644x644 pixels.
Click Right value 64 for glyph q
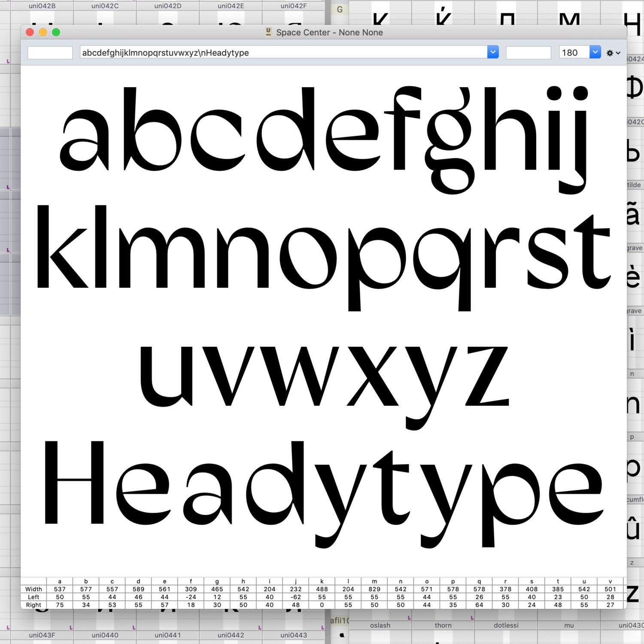[x=479, y=605]
